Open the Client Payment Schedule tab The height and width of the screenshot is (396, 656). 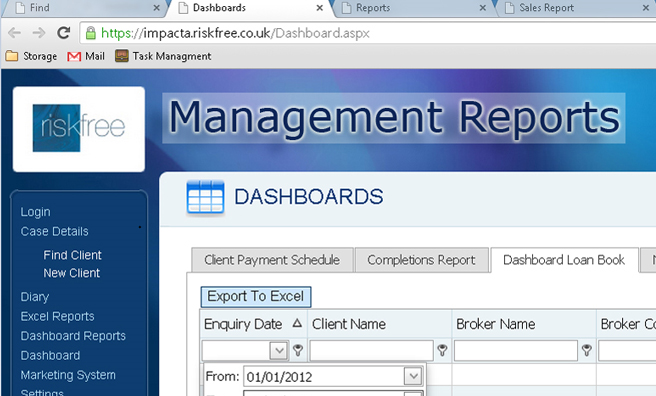(272, 260)
